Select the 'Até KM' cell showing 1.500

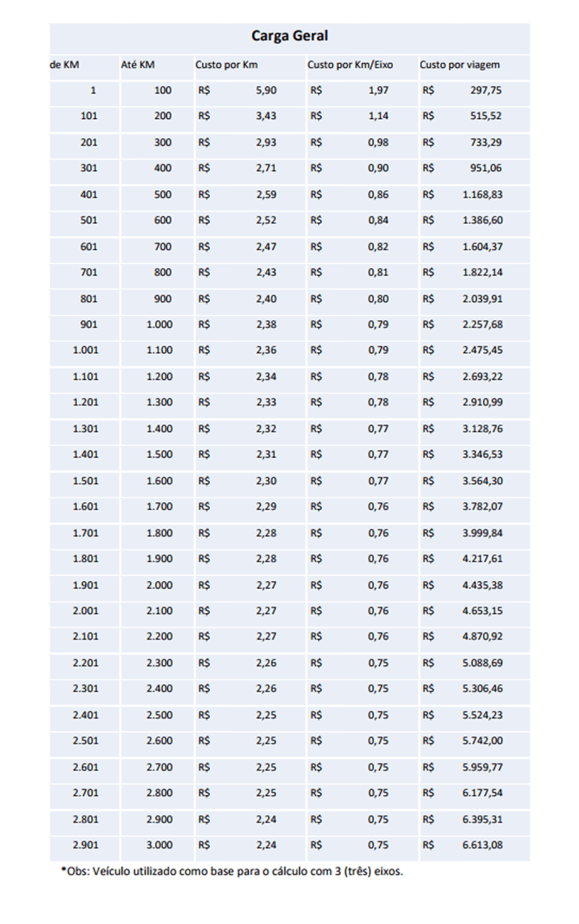point(159,454)
